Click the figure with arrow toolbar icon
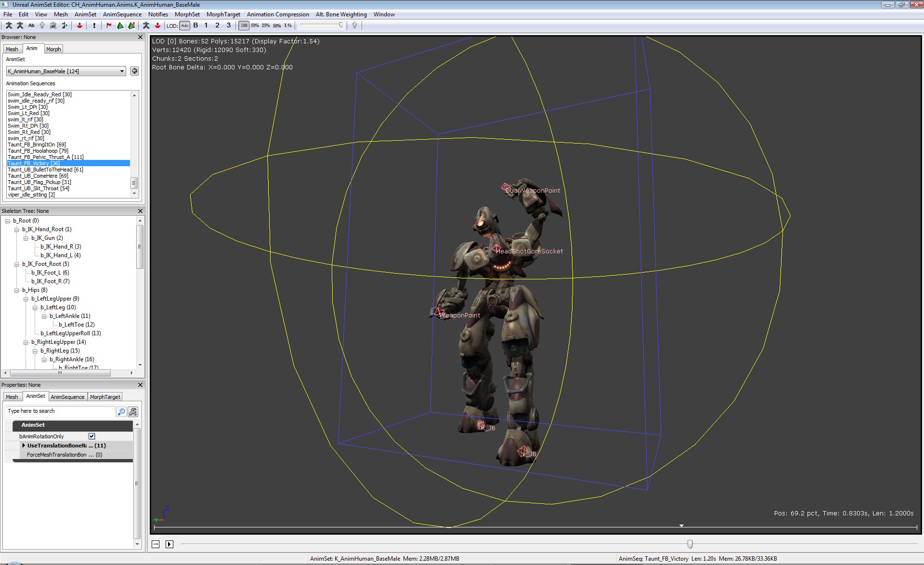This screenshot has width=924, height=565. (65, 26)
